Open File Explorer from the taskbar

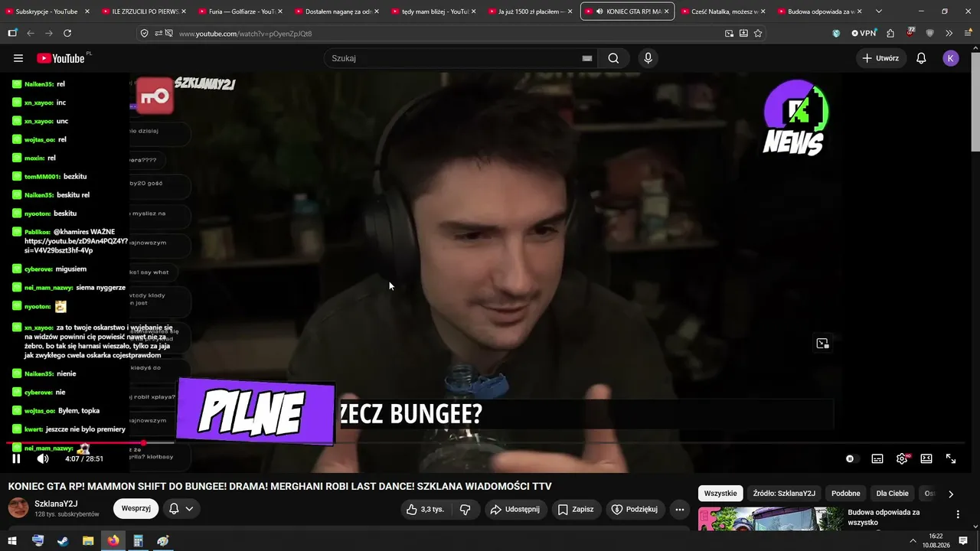click(88, 541)
